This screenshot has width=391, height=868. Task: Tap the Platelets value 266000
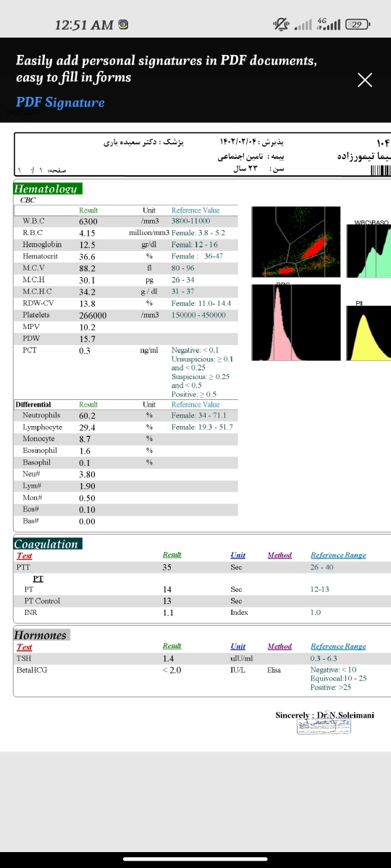click(x=93, y=315)
